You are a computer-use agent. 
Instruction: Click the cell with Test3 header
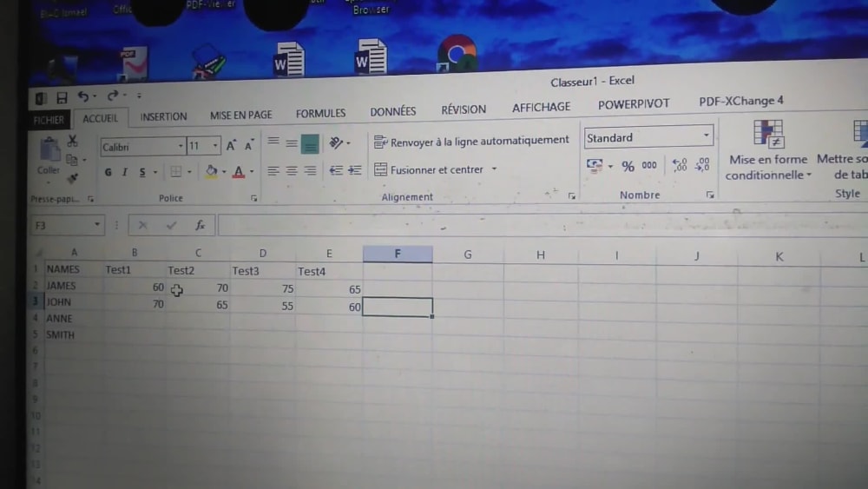[x=263, y=271]
